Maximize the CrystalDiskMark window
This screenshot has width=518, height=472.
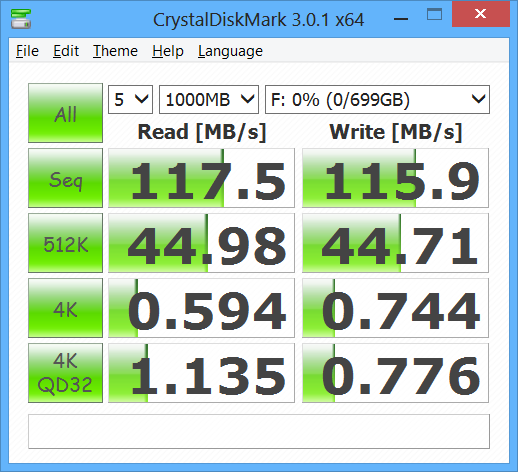pyautogui.click(x=434, y=15)
